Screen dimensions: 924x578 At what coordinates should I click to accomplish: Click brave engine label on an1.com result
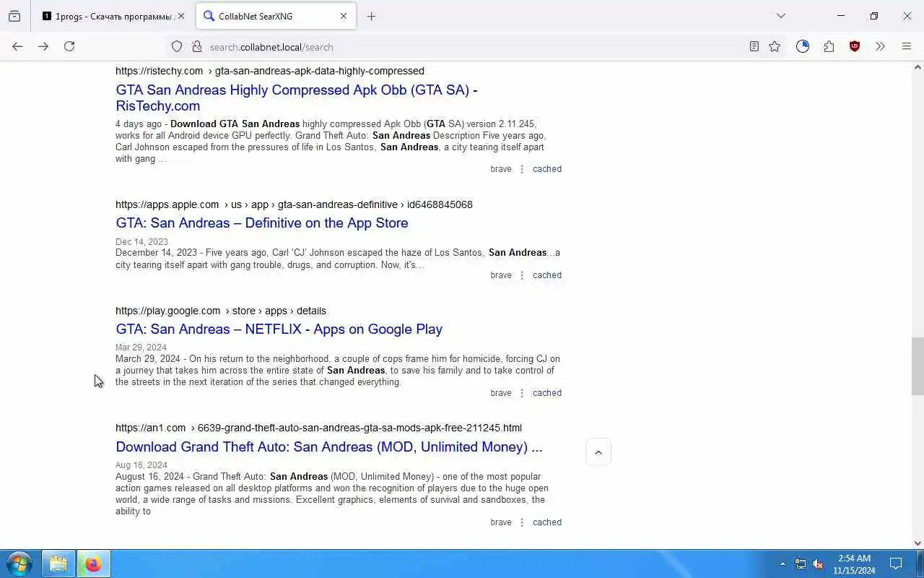click(x=500, y=522)
